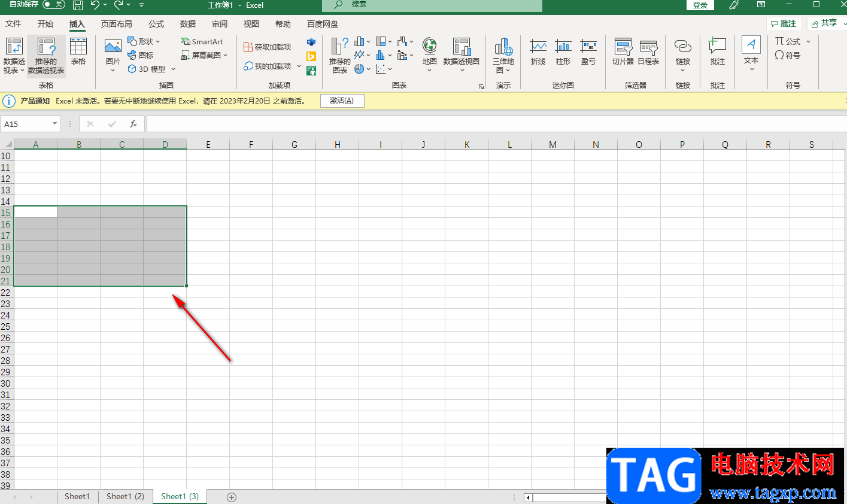Insert a Win/Loss sparkline (盈亏)

(588, 52)
